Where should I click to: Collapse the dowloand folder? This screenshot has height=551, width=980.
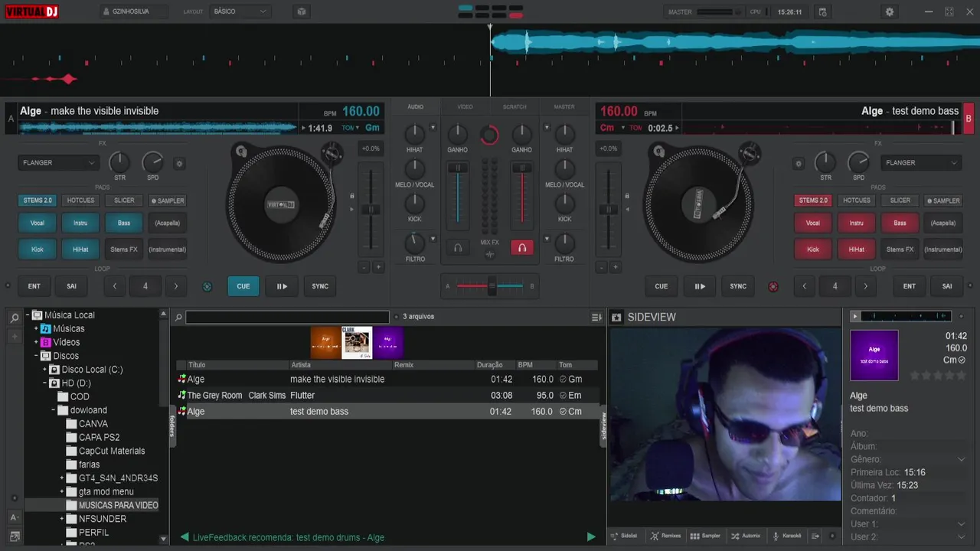tap(54, 410)
